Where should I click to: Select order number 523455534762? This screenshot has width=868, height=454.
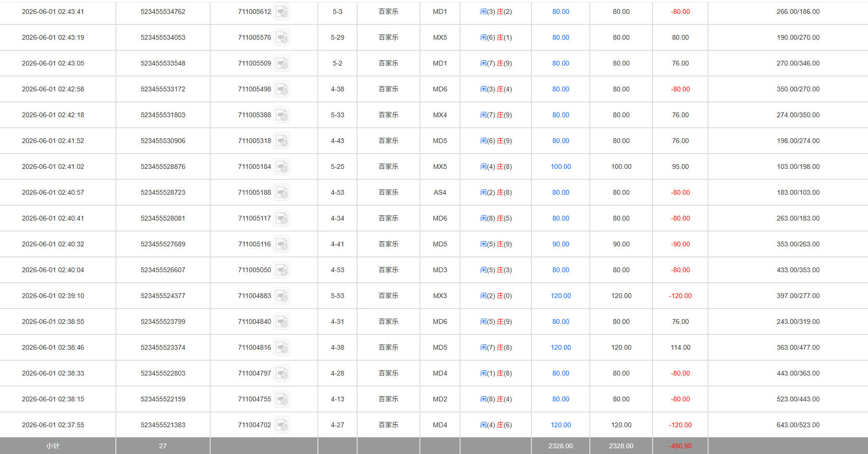[x=163, y=11]
